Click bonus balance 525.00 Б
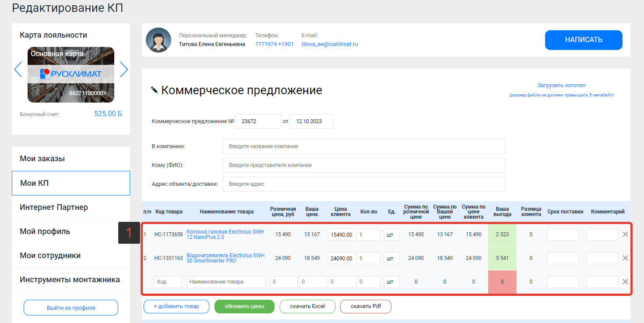Image resolution: width=644 pixels, height=323 pixels. tap(108, 114)
